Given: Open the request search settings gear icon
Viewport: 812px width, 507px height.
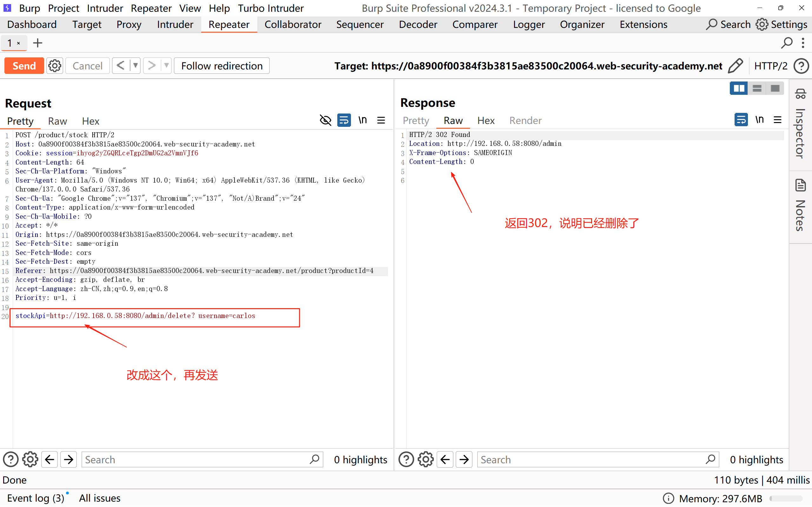Looking at the screenshot, I should 30,459.
